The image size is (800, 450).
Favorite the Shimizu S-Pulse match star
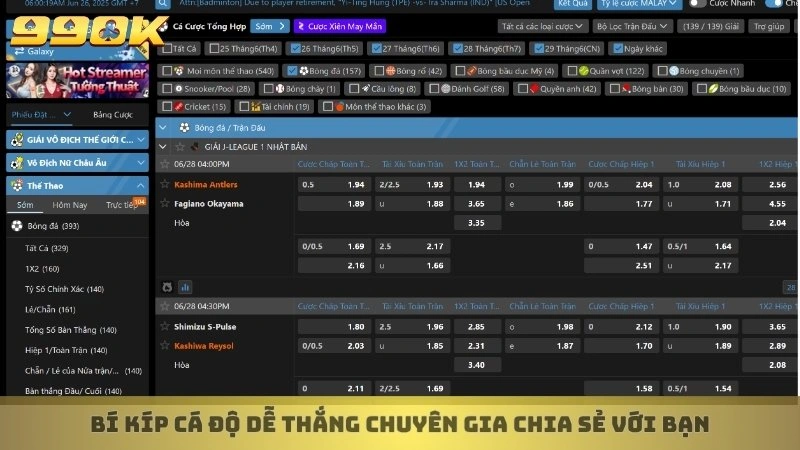tap(166, 327)
